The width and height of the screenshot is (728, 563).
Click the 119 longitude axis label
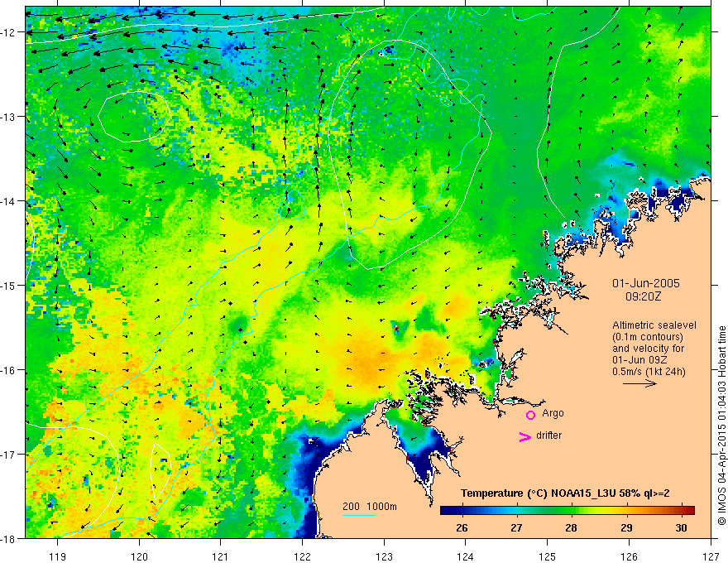coord(58,556)
